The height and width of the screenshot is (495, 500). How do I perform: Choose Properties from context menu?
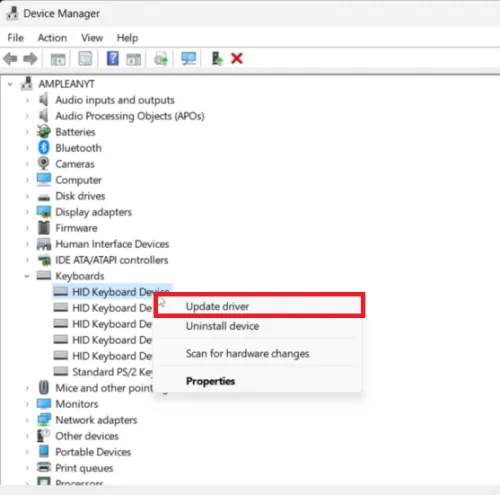pyautogui.click(x=259, y=381)
